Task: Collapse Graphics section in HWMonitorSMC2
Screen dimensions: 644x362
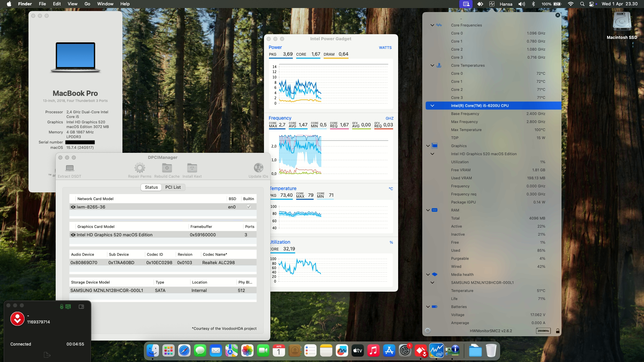Action: click(x=428, y=146)
